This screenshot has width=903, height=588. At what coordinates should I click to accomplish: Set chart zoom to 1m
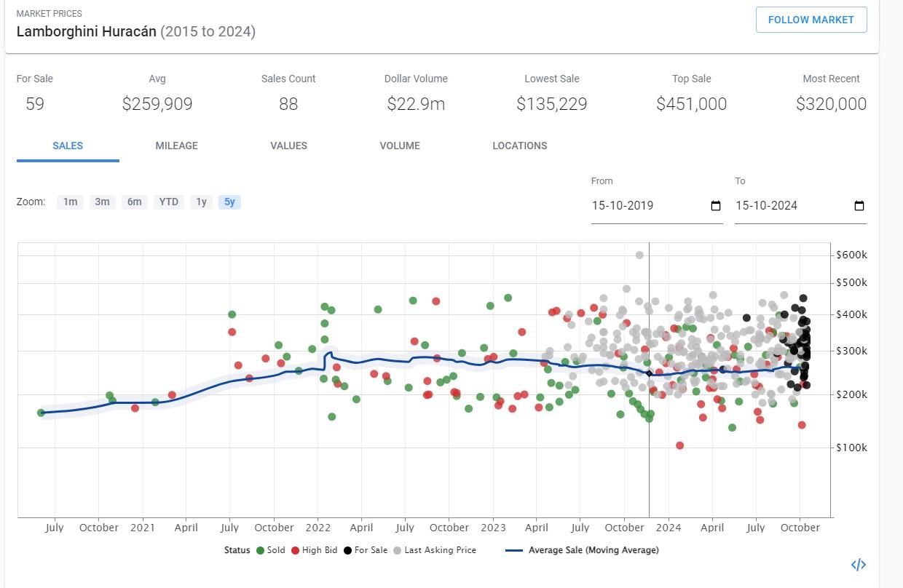click(x=70, y=202)
